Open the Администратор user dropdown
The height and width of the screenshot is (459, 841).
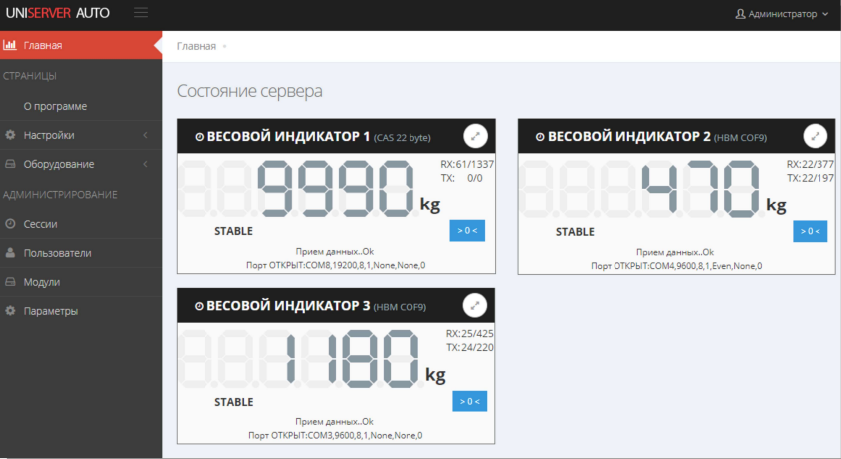[781, 14]
